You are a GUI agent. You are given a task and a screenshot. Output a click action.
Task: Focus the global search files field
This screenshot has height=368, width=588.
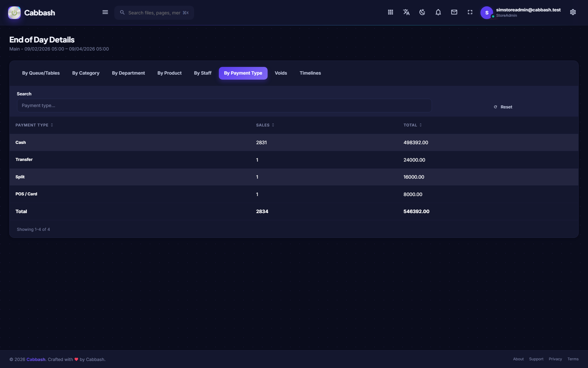point(154,13)
